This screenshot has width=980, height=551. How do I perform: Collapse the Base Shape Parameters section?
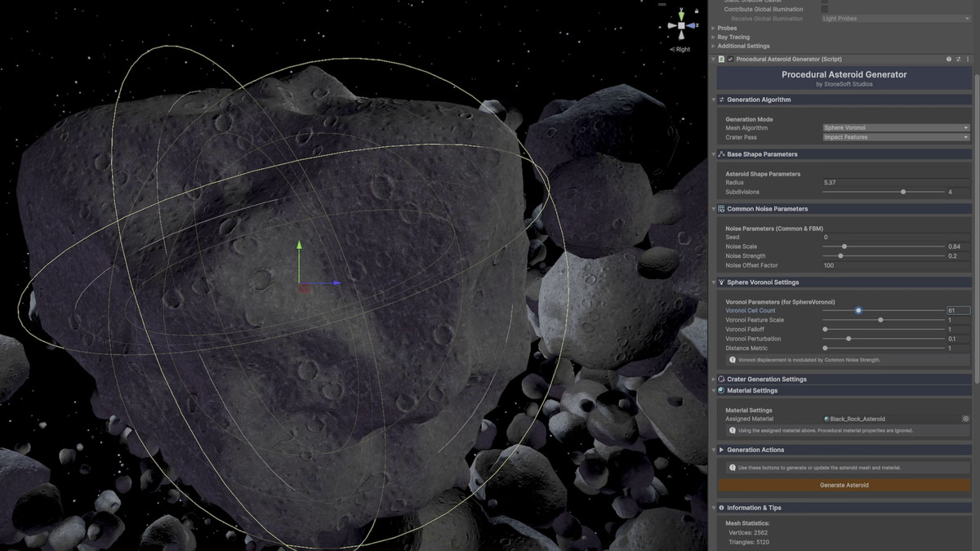click(713, 154)
